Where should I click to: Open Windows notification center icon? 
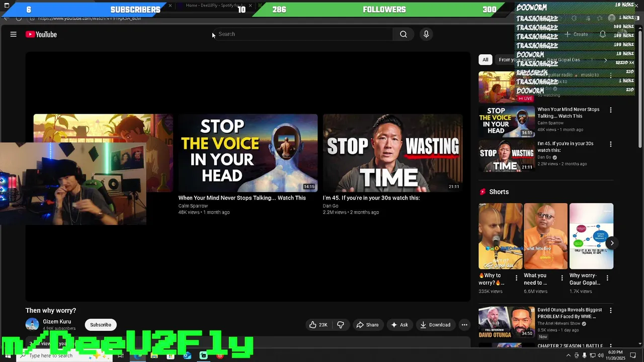click(633, 355)
